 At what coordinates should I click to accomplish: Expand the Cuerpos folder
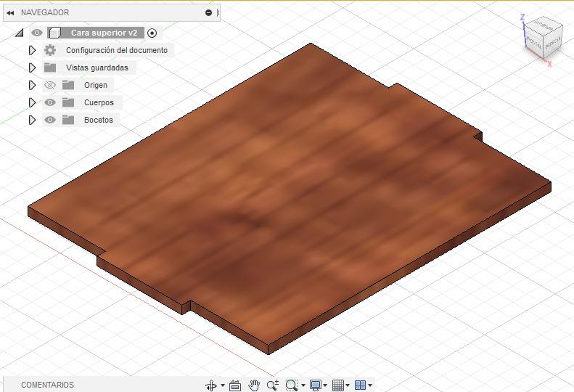click(32, 102)
